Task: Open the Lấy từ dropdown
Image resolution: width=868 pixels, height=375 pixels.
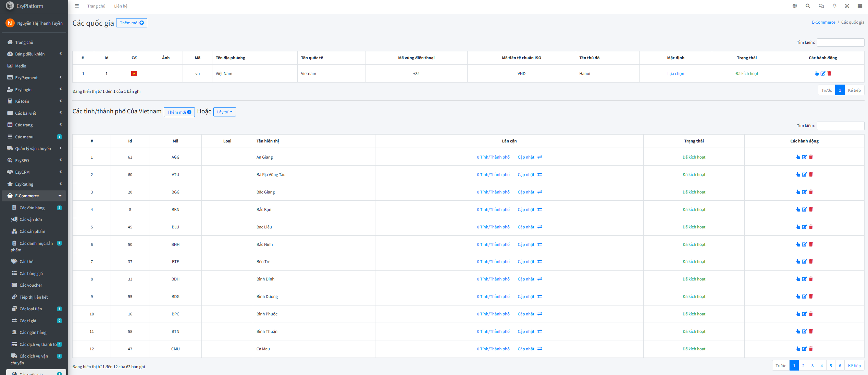Action: (x=224, y=112)
